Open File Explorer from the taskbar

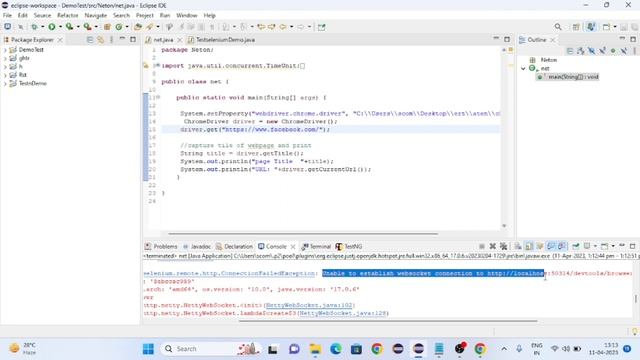315,349
